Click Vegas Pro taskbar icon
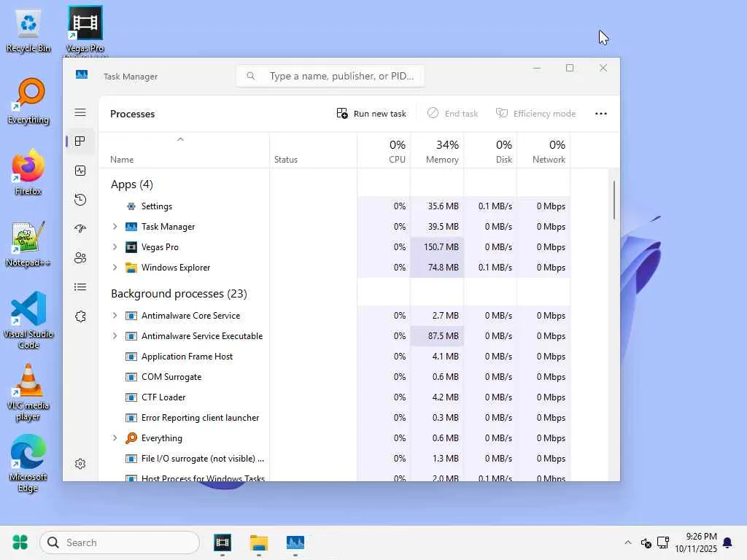 222,542
